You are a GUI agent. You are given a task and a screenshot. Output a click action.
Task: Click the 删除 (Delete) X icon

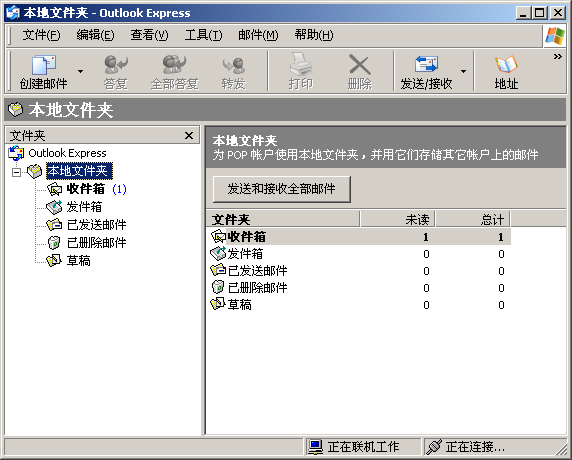(360, 65)
